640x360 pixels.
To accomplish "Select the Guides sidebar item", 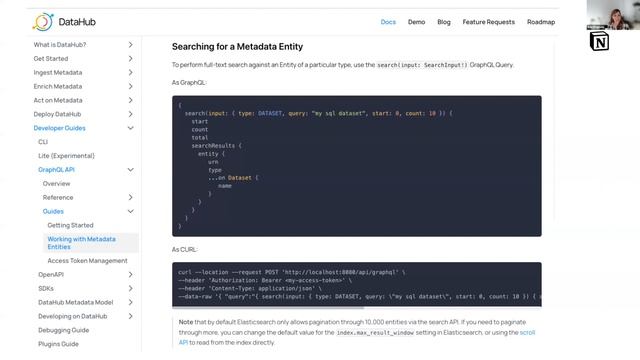I will point(53,211).
